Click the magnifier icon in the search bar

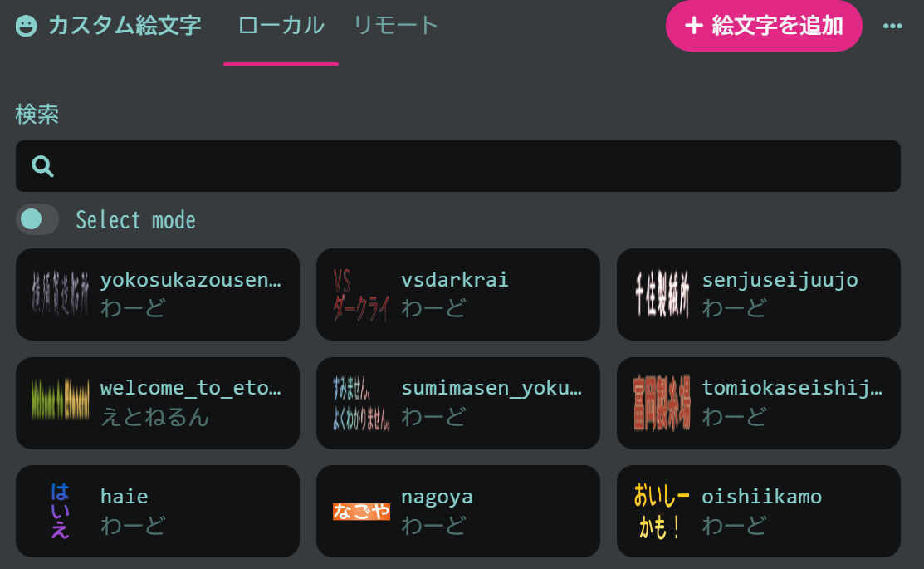tap(42, 166)
